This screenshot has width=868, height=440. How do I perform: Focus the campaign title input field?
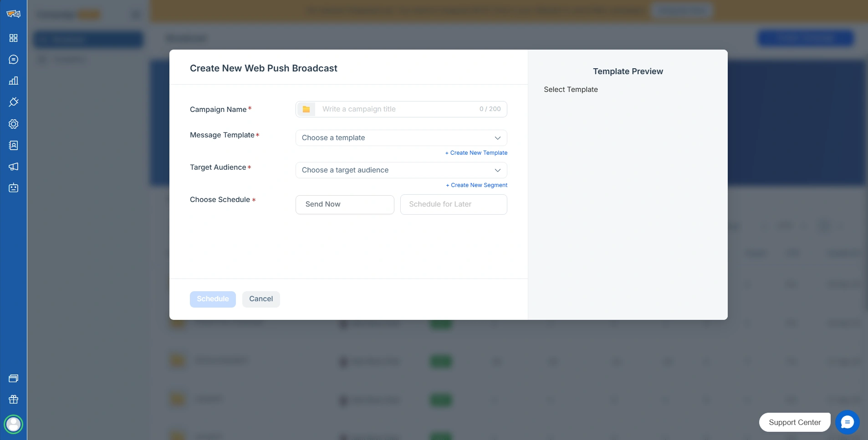[x=396, y=109]
